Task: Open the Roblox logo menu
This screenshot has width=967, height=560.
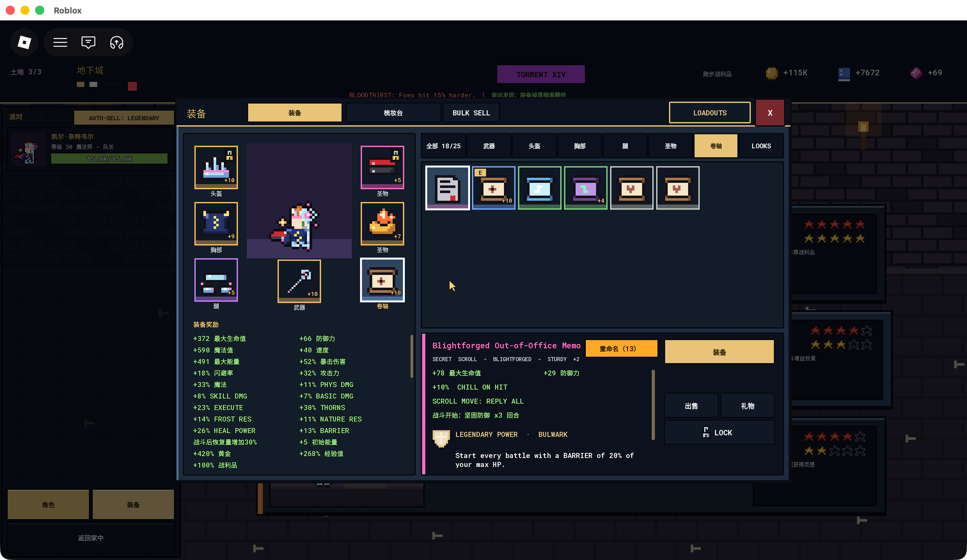Action: 24,42
